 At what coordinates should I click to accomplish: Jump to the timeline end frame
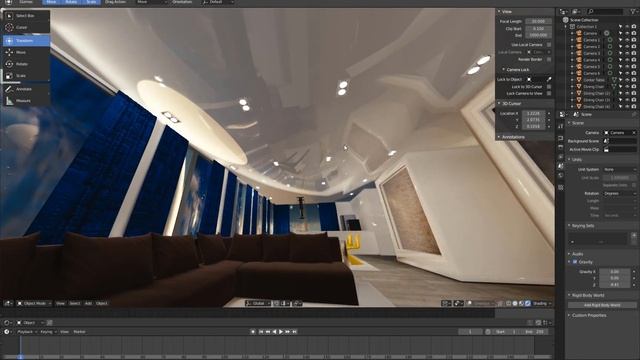[294, 332]
